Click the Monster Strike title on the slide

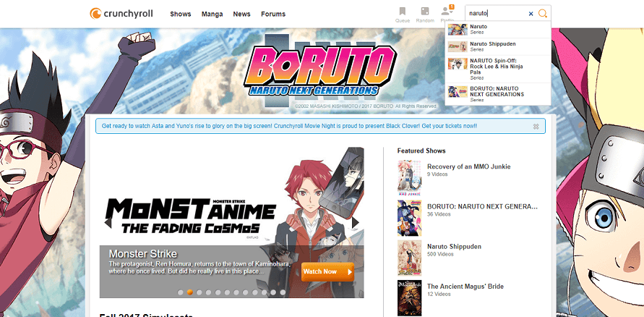143,253
